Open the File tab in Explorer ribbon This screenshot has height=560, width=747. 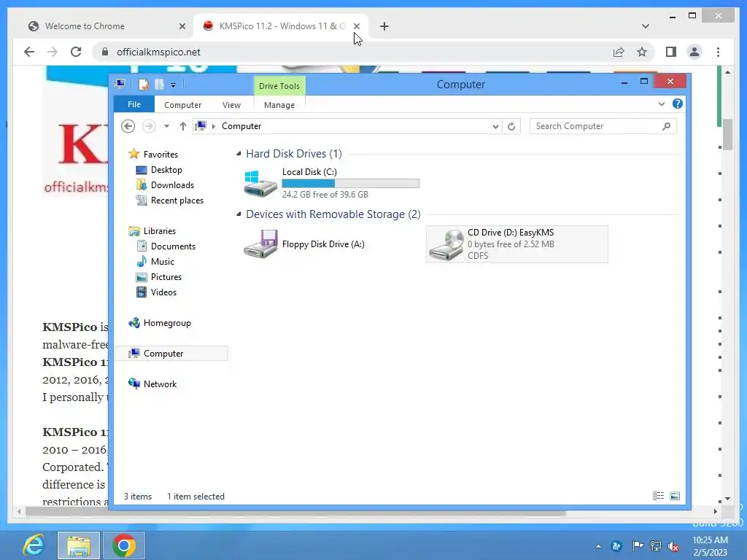pos(134,104)
